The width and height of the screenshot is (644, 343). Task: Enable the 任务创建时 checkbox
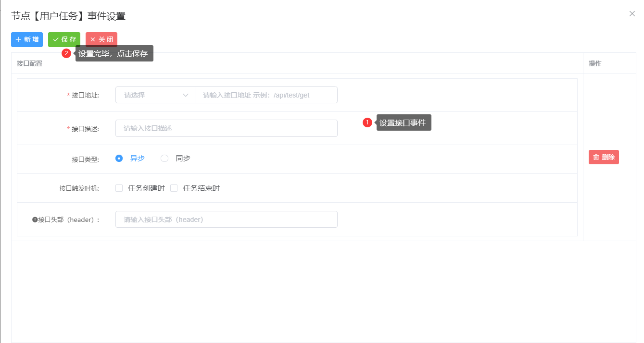coord(119,188)
